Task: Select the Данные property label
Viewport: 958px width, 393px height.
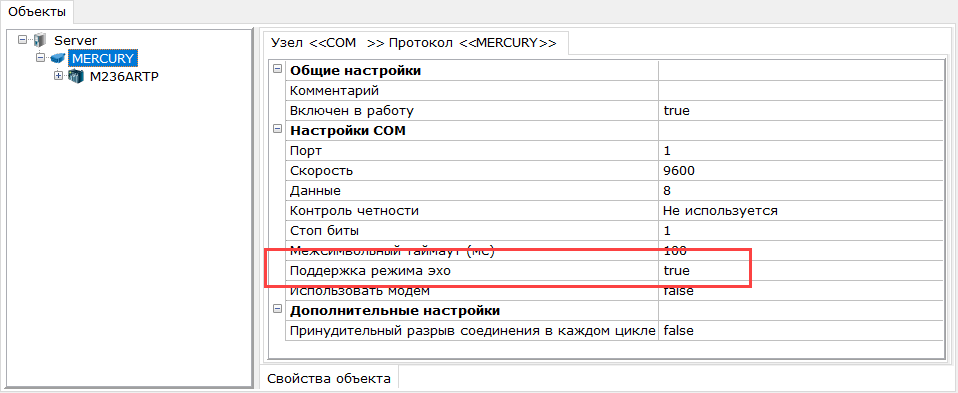Action: [x=315, y=191]
